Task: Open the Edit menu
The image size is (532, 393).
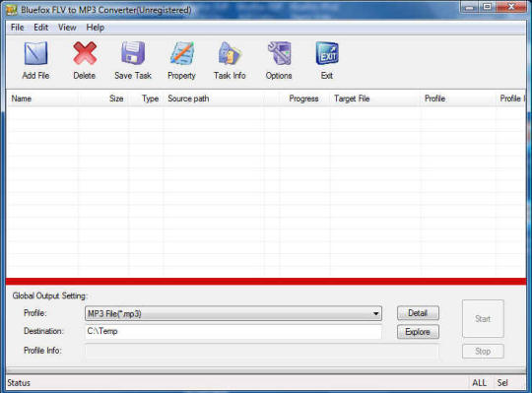Action: [x=40, y=28]
